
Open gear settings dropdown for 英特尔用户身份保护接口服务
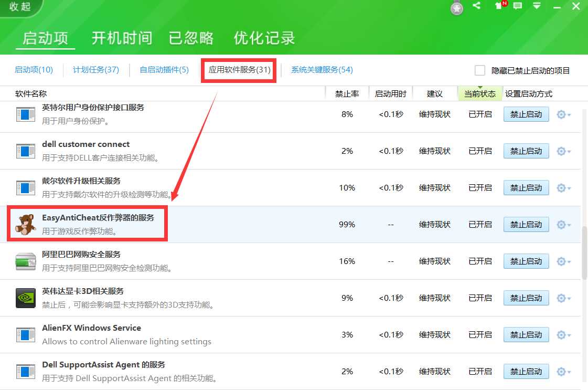tap(563, 114)
